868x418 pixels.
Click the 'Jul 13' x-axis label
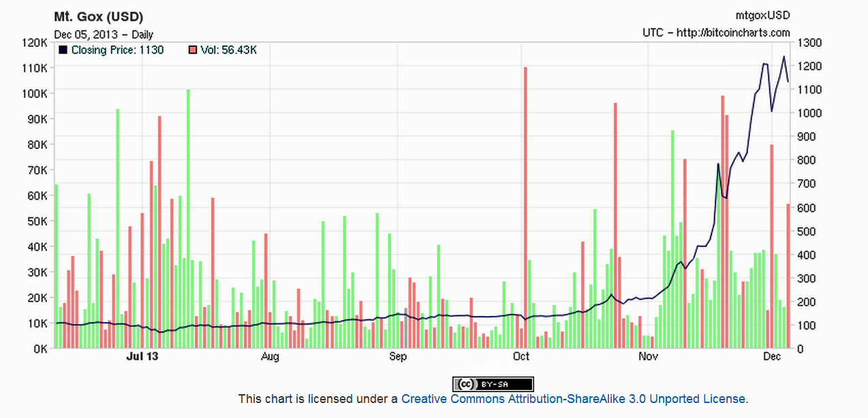coord(142,356)
